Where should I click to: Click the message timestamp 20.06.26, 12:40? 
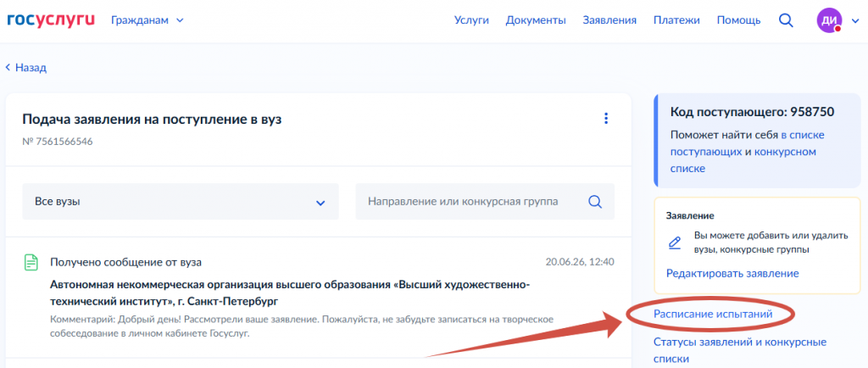(580, 262)
